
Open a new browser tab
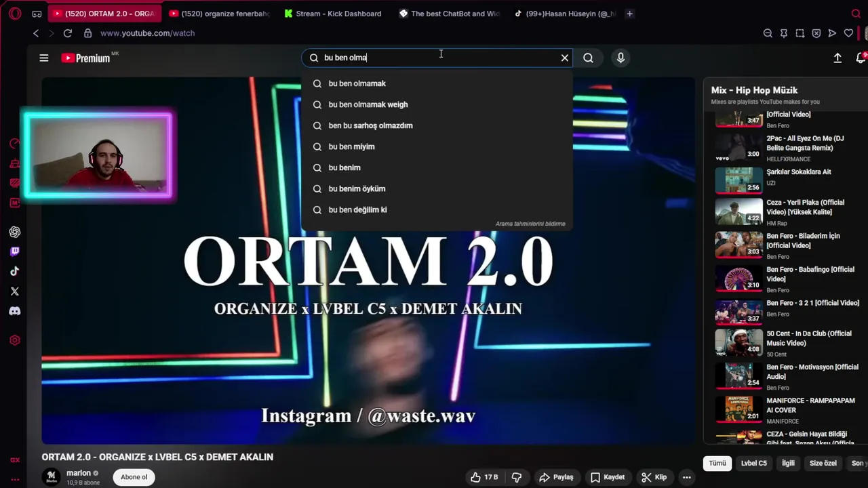pyautogui.click(x=629, y=14)
